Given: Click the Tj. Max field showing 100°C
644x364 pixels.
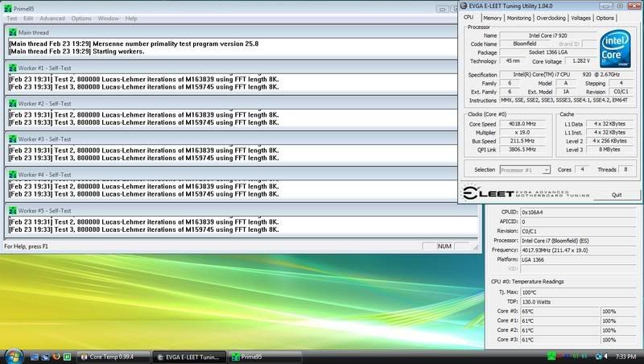Looking at the screenshot, I should [578, 292].
